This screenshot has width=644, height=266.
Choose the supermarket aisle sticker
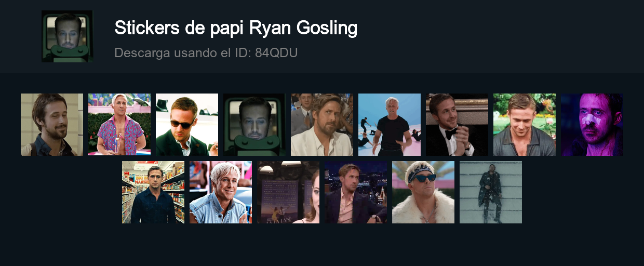(153, 192)
